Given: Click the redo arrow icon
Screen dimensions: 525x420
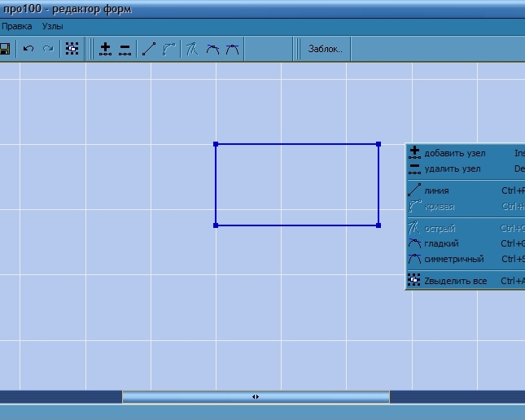Looking at the screenshot, I should point(48,49).
